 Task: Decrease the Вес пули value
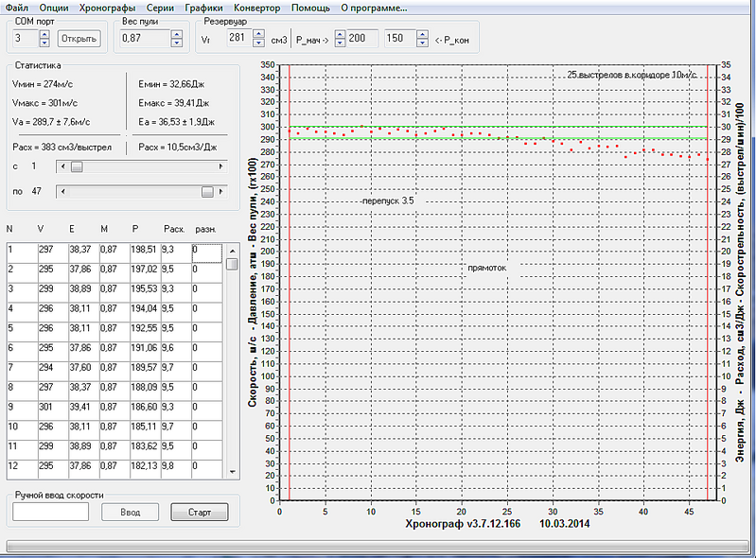pos(177,43)
